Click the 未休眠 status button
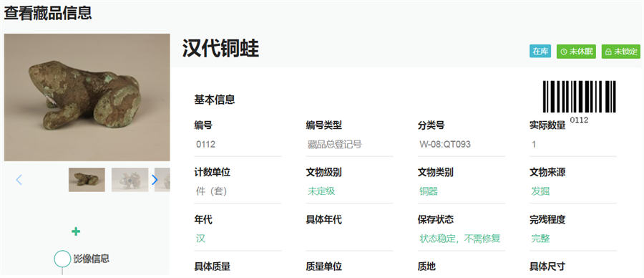Viewport: 644px width, 278px height. point(576,52)
